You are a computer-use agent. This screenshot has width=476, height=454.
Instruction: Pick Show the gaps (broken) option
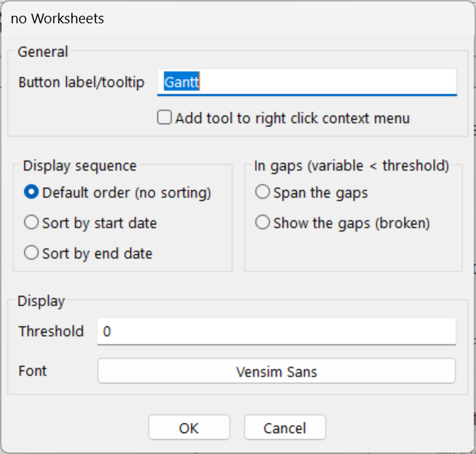262,222
